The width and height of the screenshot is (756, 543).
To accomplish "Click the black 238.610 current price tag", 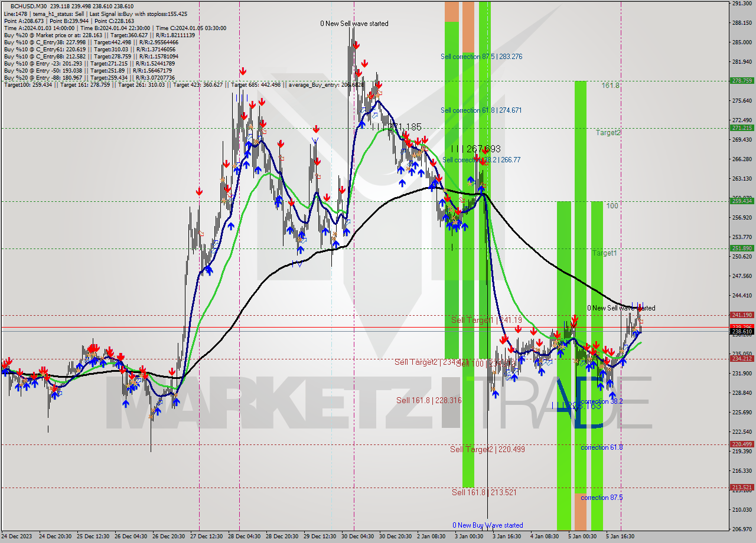I will (x=742, y=331).
